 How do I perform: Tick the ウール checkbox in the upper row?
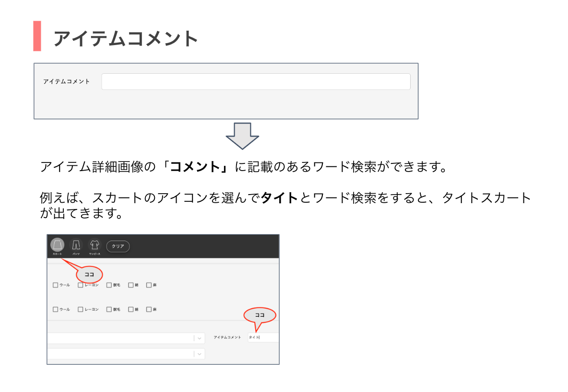pos(55,285)
